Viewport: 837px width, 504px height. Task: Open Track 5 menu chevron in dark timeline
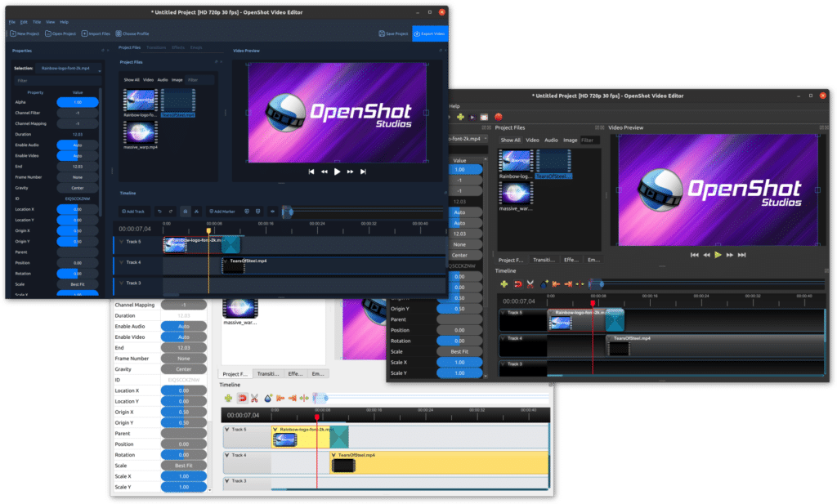[504, 313]
